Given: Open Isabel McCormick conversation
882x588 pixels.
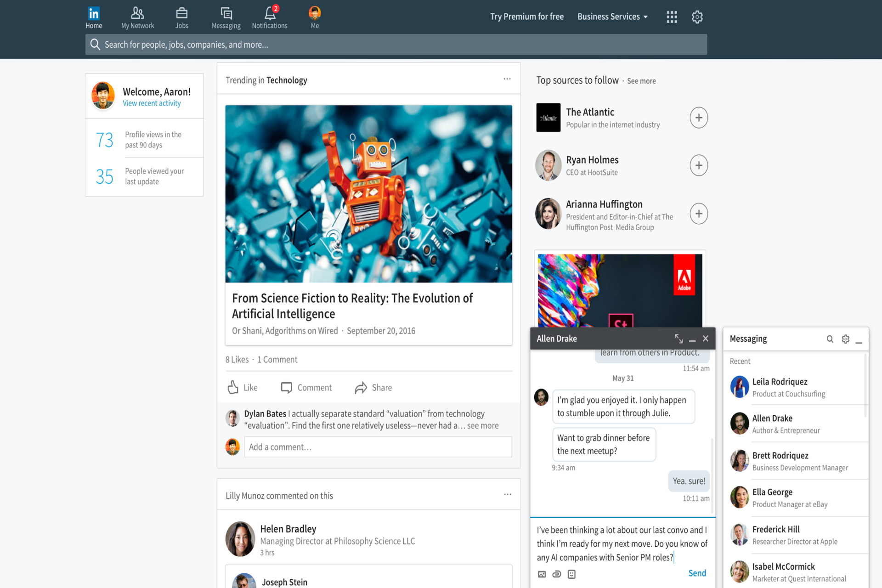Looking at the screenshot, I should tap(797, 572).
